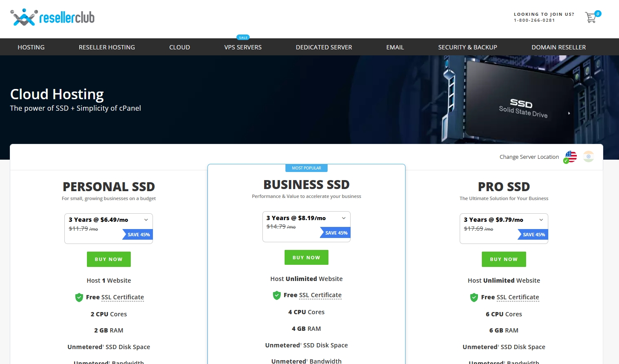Open SSL Certificate link in Business SSD
This screenshot has width=619, height=364.
320,295
